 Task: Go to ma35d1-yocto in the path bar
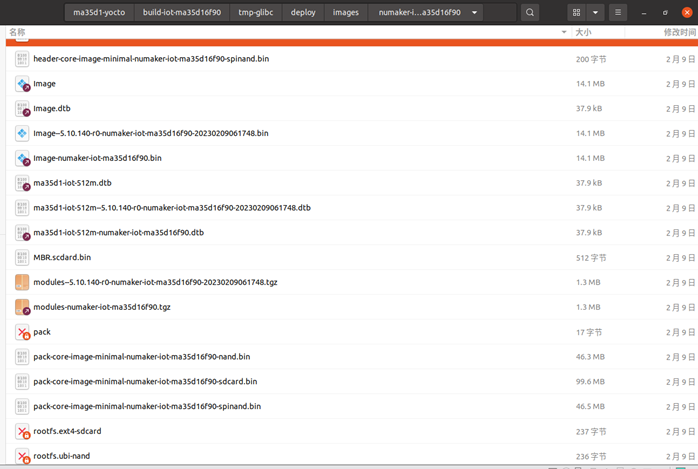[100, 13]
